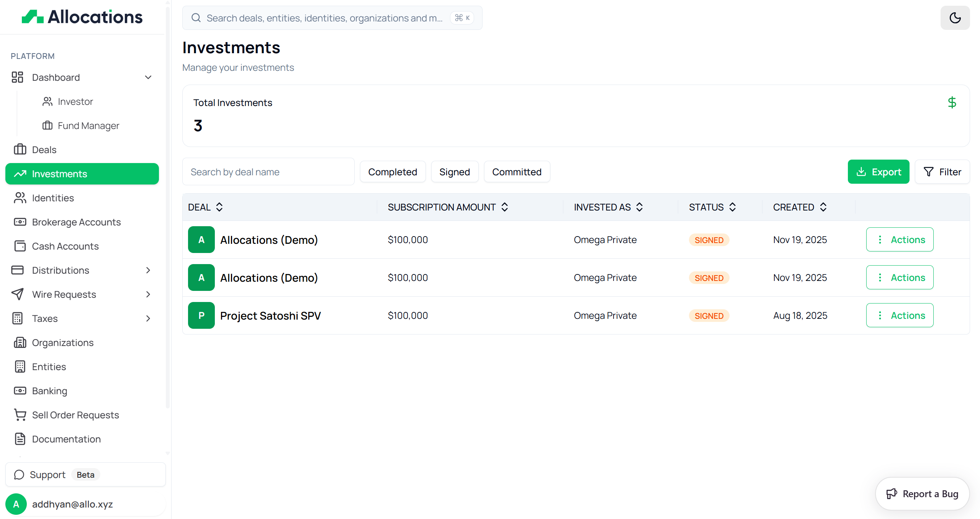The height and width of the screenshot is (519, 980).
Task: Expand the Taxes submenu arrow
Action: pyautogui.click(x=148, y=318)
